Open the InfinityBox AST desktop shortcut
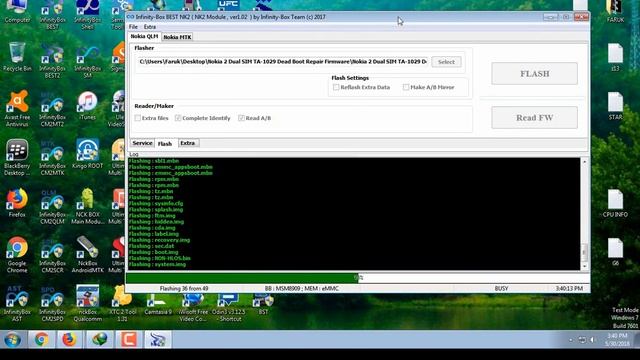 (x=17, y=304)
